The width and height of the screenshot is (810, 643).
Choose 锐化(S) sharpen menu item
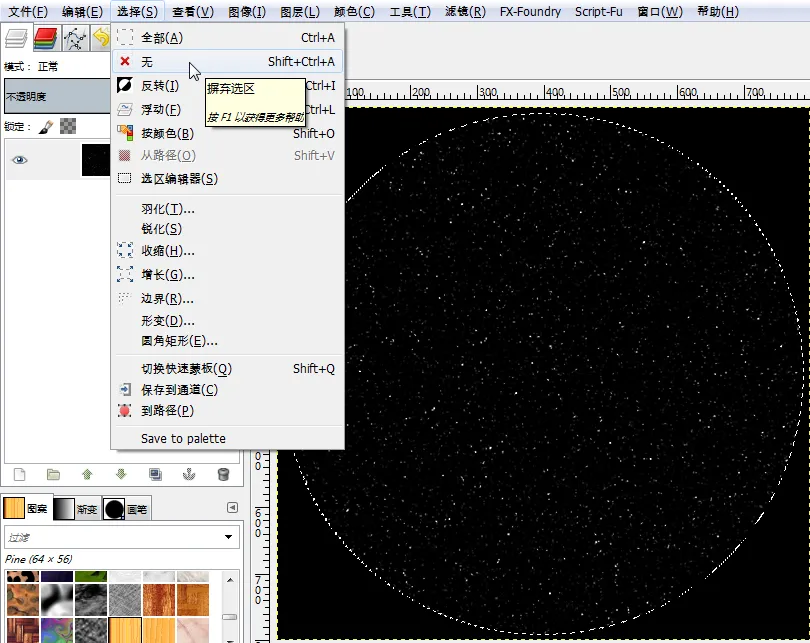[227, 229]
